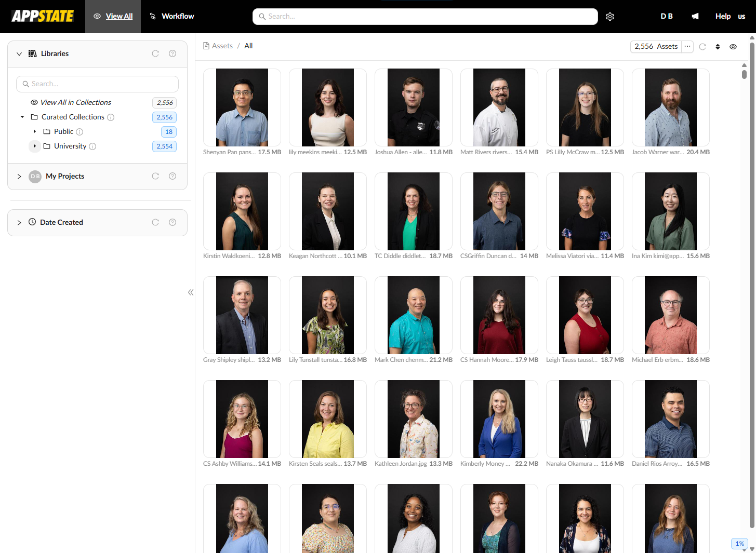Click Melissa Viatori file name
Viewport: 756px width, 553px height.
coord(572,256)
